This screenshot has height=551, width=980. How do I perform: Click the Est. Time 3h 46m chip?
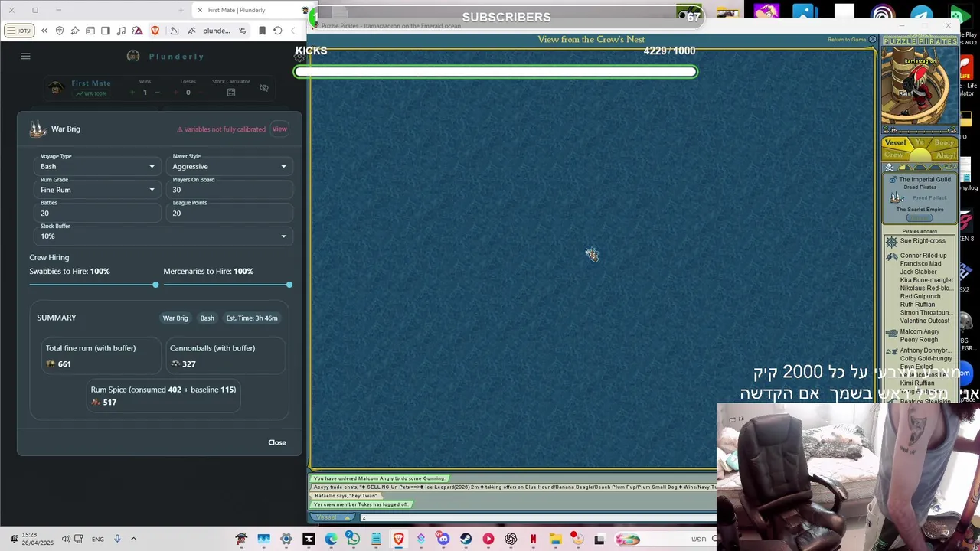click(252, 318)
